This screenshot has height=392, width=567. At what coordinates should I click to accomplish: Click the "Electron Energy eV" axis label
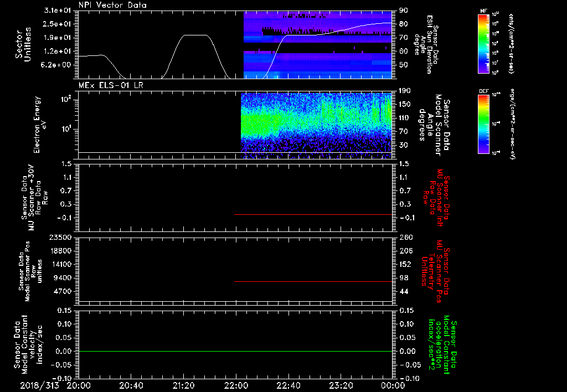pyautogui.click(x=40, y=125)
